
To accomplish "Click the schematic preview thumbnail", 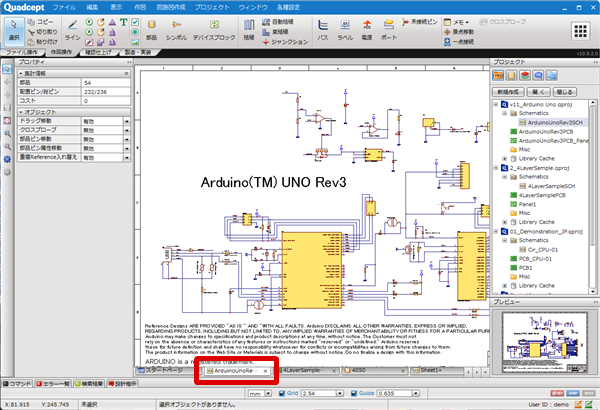I will pyautogui.click(x=545, y=343).
